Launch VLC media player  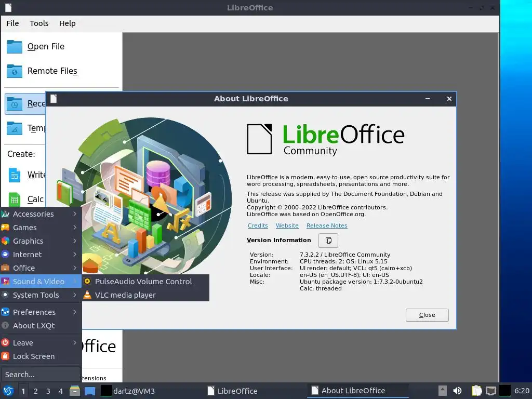145,295
